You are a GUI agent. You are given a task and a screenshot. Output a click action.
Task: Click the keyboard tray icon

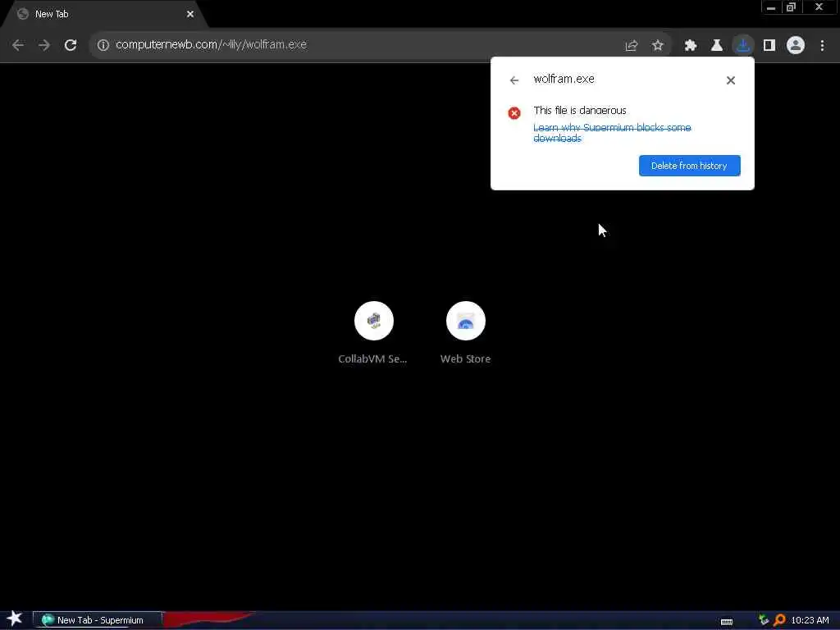[727, 622]
